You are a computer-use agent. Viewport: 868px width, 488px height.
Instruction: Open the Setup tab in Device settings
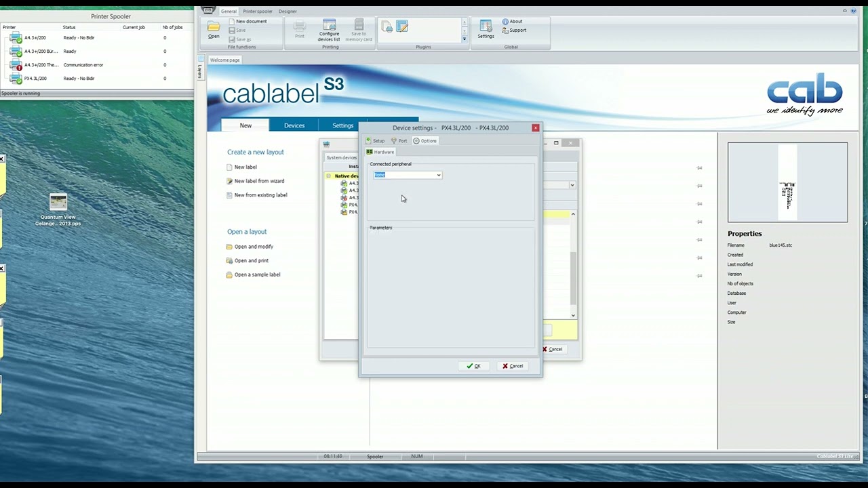375,141
